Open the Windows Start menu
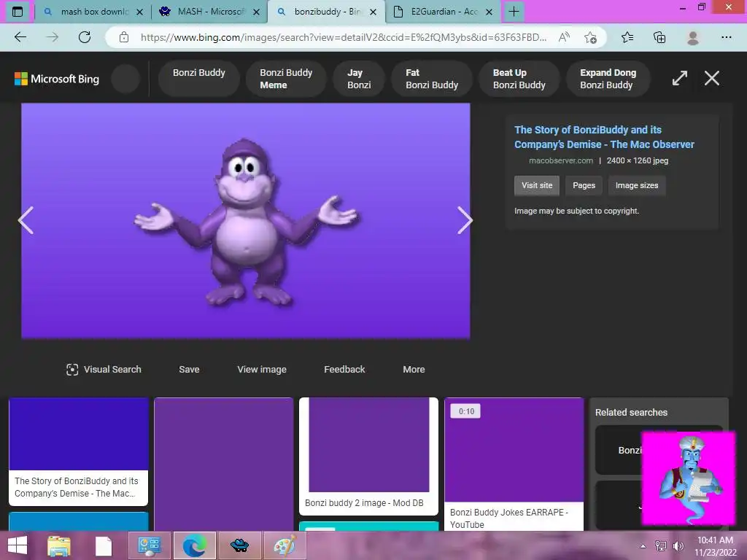Viewport: 747px width, 560px height. pyautogui.click(x=18, y=545)
